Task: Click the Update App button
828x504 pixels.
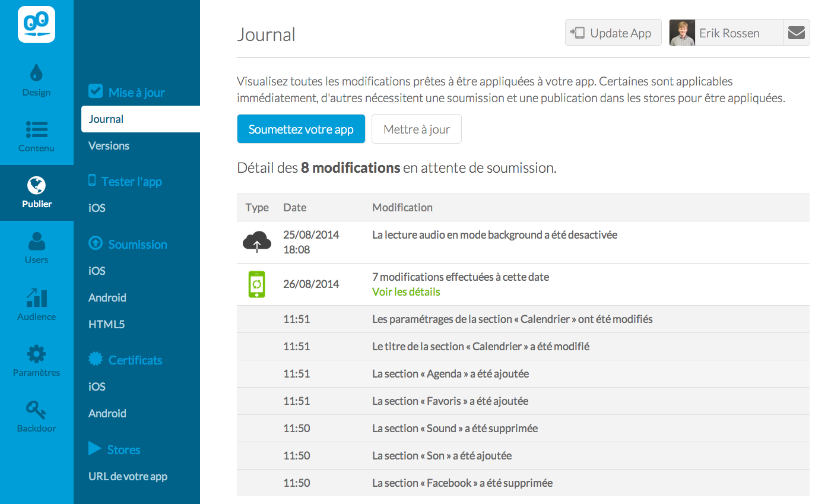Action: click(x=613, y=33)
